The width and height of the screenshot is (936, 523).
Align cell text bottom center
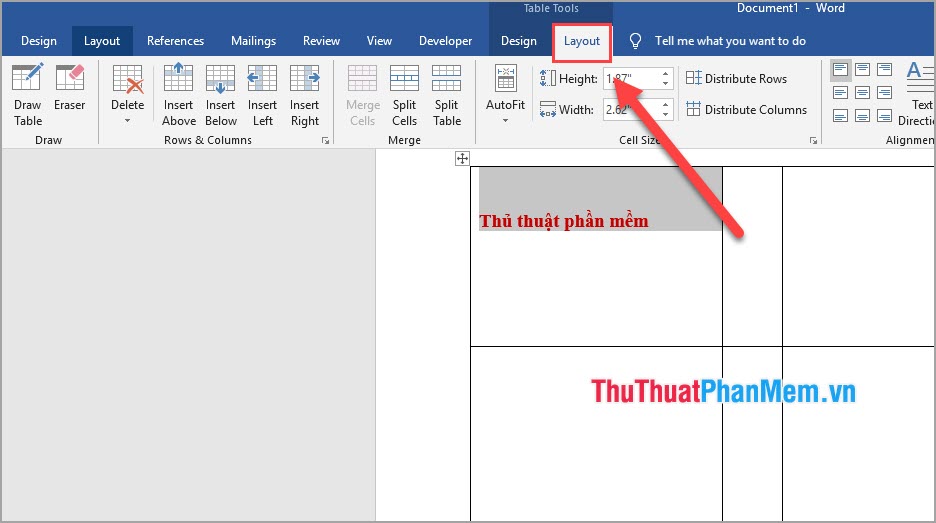[863, 116]
